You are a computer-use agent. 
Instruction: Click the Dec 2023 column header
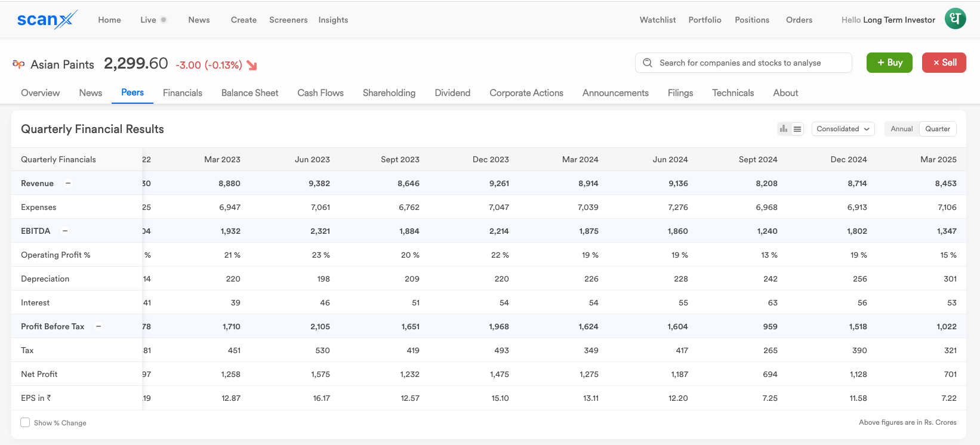[491, 159]
